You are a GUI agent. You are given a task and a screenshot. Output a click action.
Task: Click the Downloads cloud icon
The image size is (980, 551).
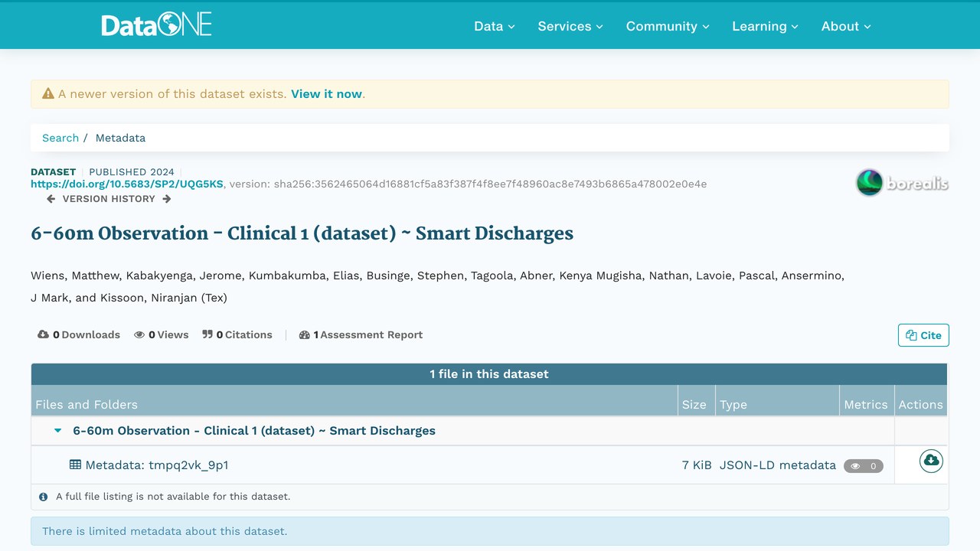click(44, 334)
